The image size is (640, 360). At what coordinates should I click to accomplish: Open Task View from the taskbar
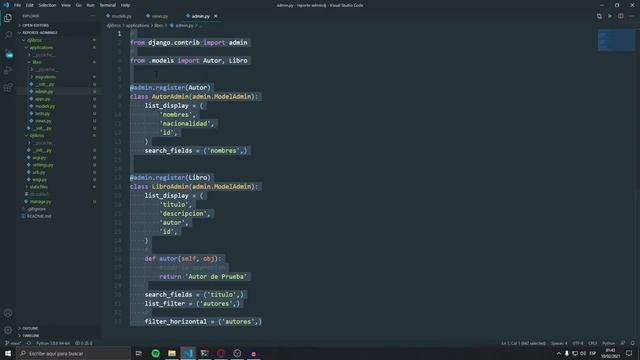139,353
